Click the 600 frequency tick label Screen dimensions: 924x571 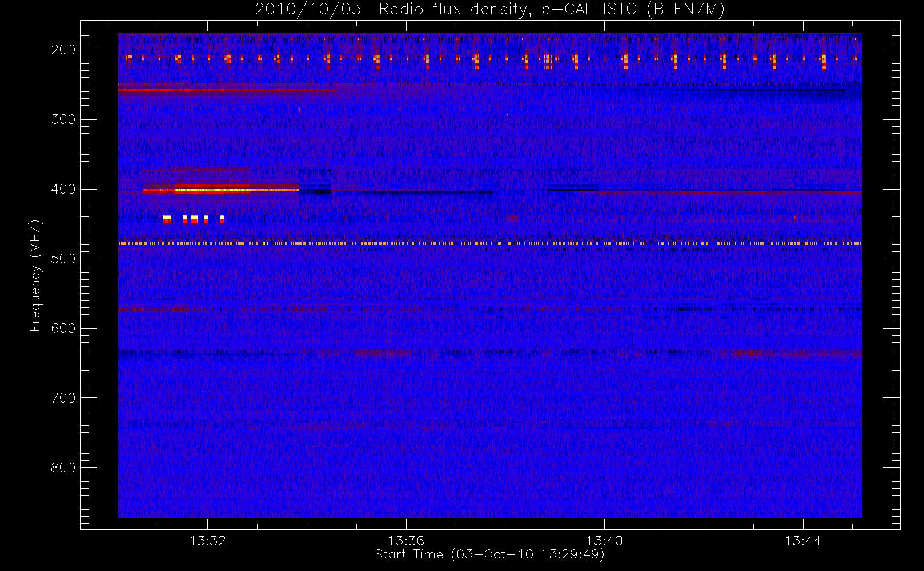(63, 328)
